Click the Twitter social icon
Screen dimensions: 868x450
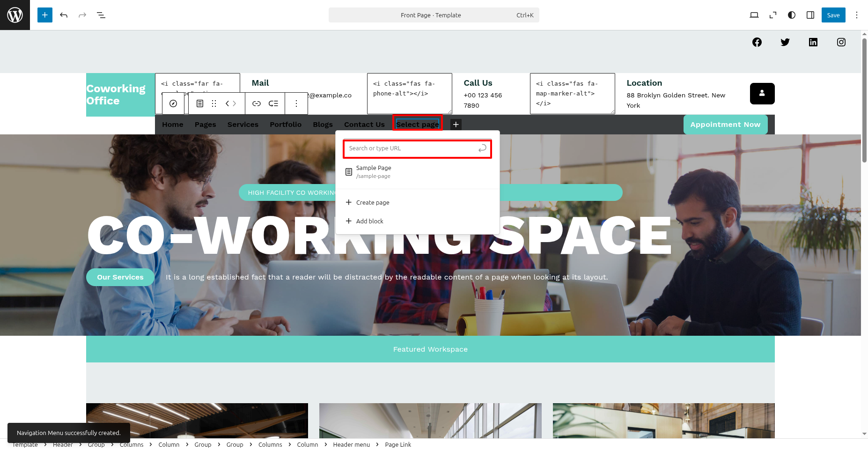(785, 42)
